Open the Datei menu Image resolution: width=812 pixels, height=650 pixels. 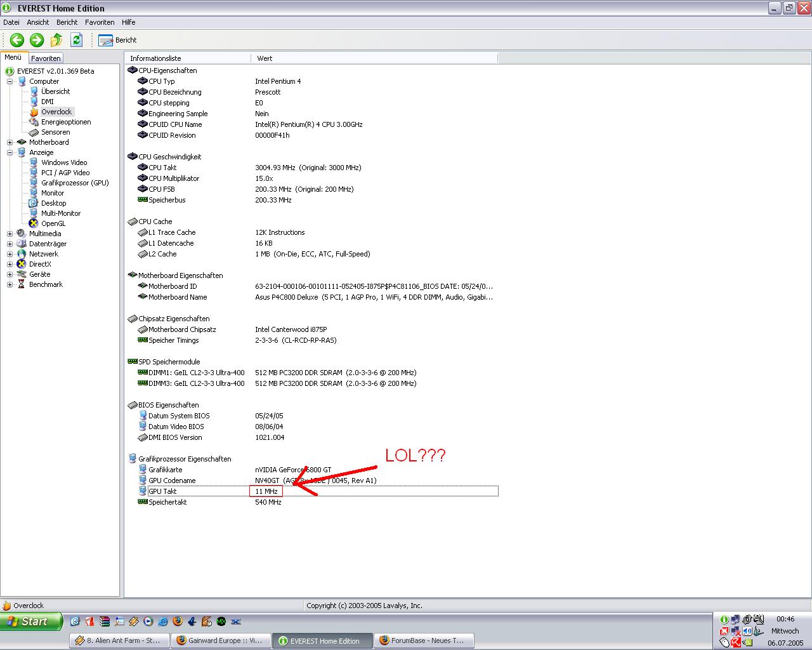11,22
